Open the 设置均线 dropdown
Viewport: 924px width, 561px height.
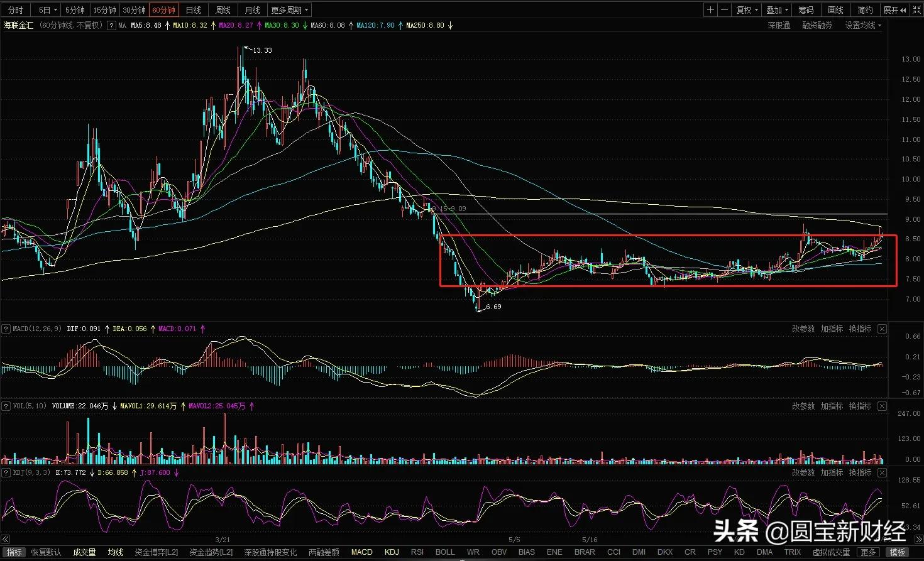(863, 26)
